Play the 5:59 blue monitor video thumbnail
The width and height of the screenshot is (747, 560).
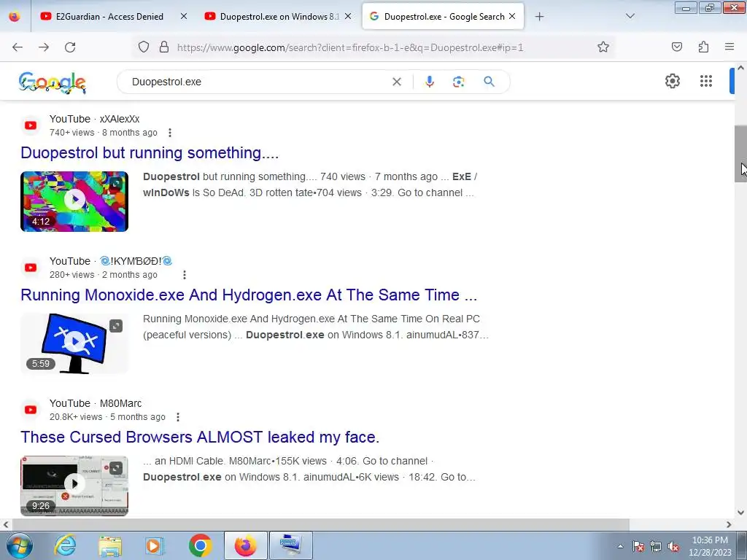[x=74, y=343]
